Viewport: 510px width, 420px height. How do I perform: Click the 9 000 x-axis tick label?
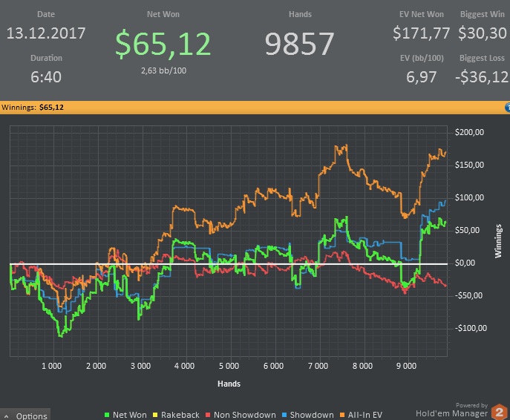pyautogui.click(x=407, y=366)
